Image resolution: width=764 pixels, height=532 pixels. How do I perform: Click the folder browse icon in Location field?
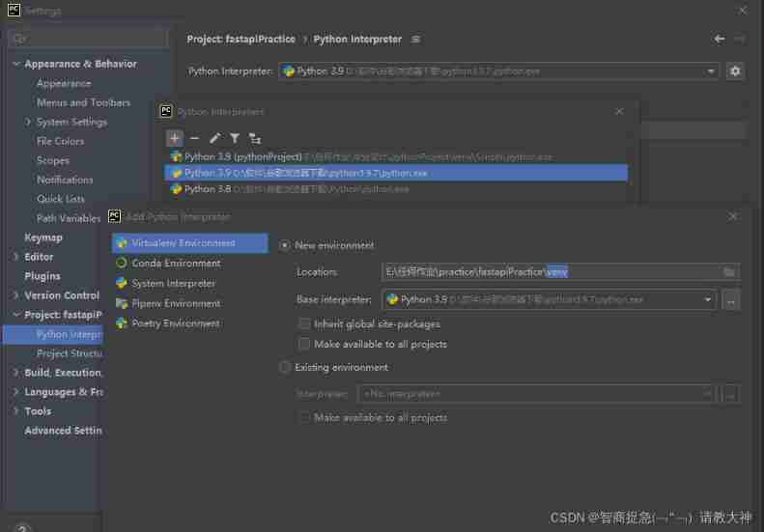(729, 272)
